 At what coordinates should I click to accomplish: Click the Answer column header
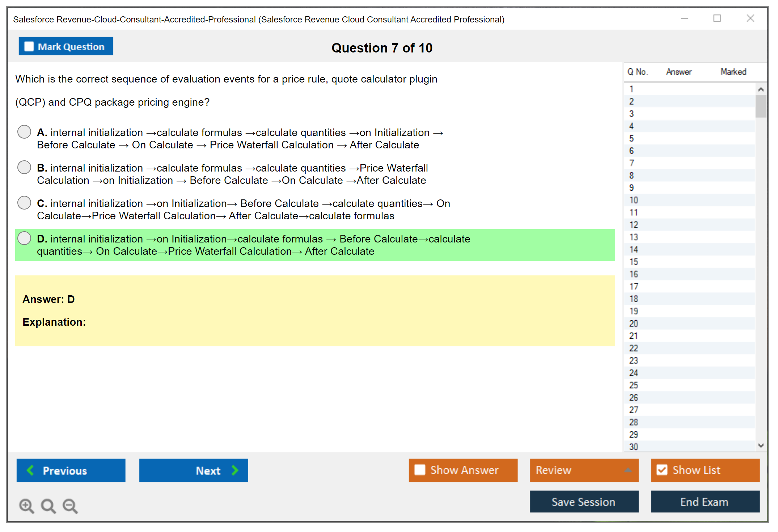click(678, 72)
